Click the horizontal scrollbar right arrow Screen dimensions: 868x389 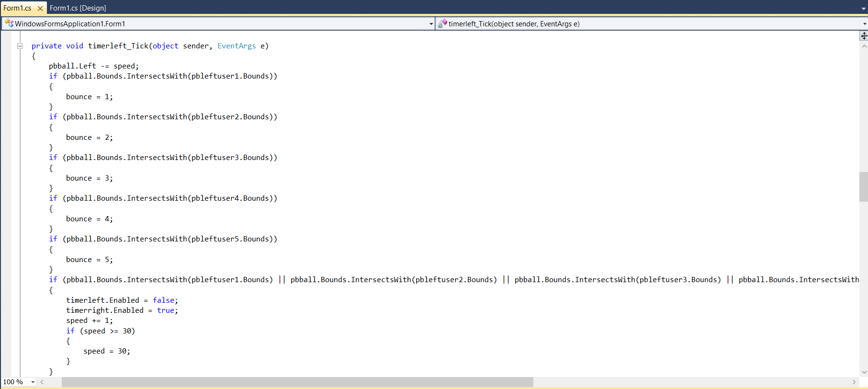[x=855, y=382]
